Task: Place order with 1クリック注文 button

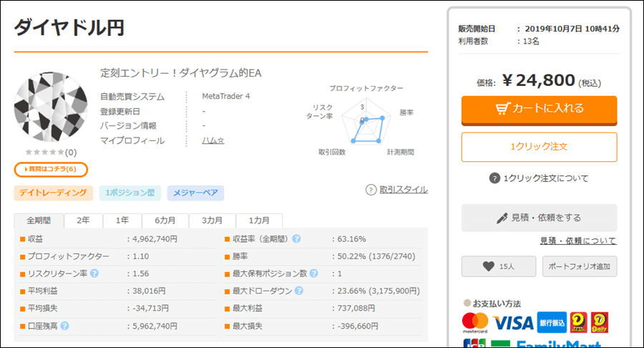Action: (x=539, y=147)
